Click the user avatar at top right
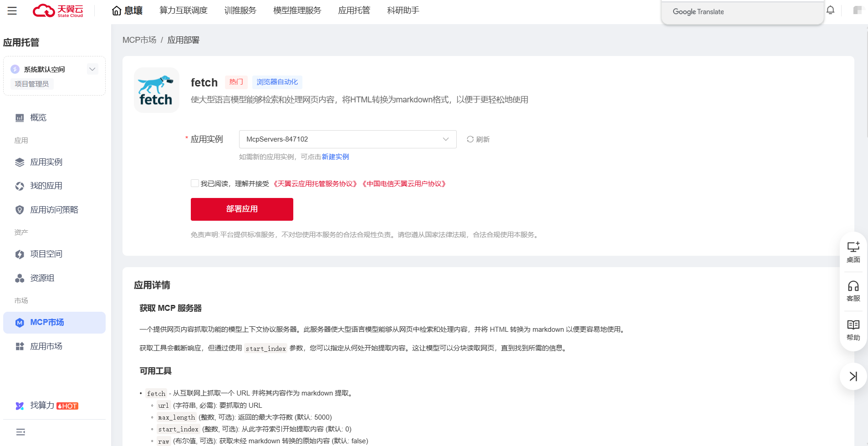The height and width of the screenshot is (446, 868). click(858, 10)
